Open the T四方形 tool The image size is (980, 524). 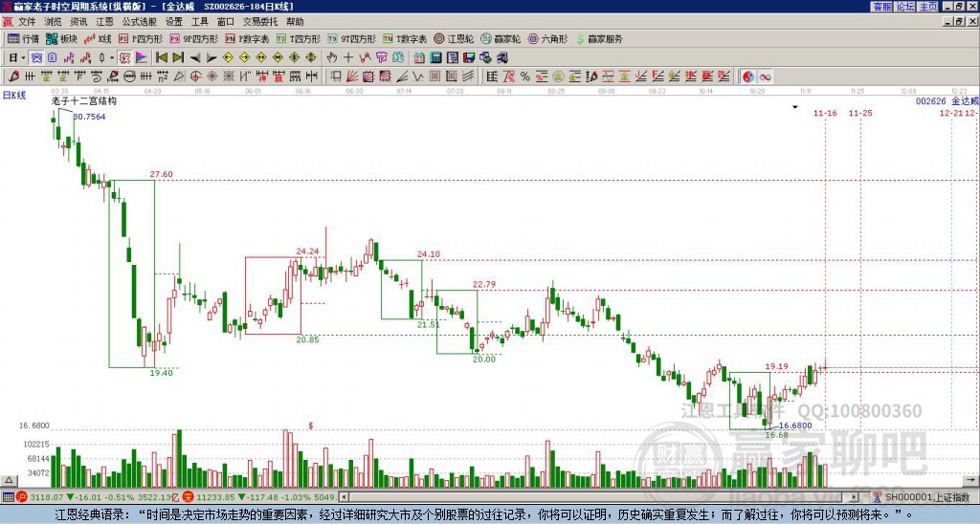coord(299,38)
